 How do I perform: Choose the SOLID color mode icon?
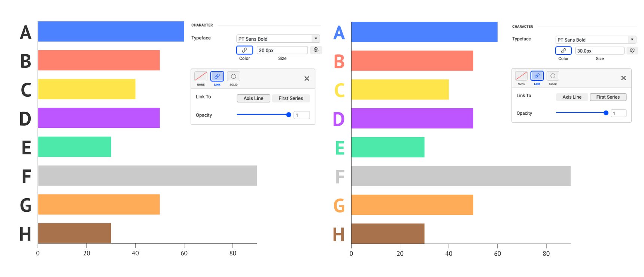(233, 76)
